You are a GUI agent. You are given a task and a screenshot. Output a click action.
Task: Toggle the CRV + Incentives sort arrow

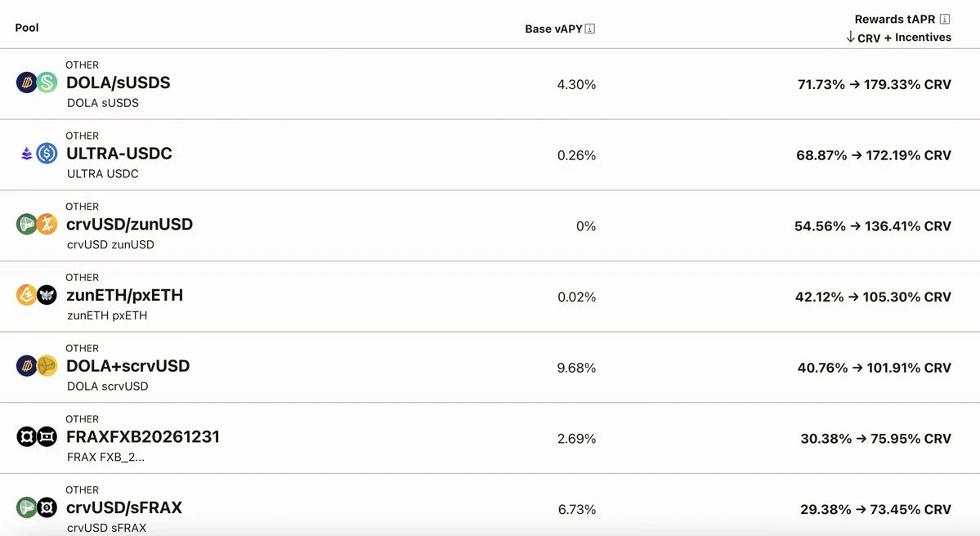[x=851, y=37]
